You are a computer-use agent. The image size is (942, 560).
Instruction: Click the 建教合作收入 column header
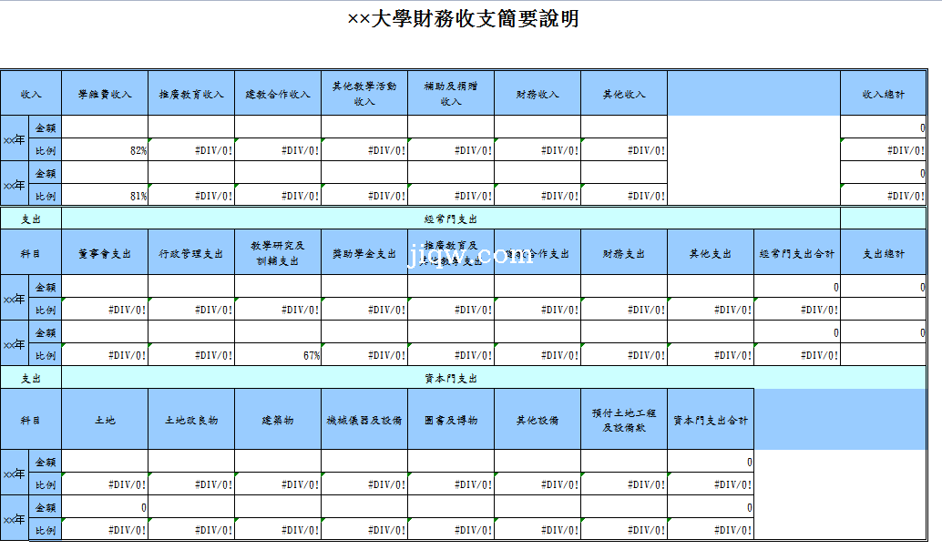pyautogui.click(x=278, y=94)
